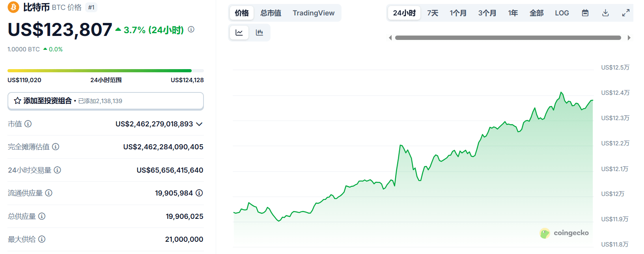Click max supply value 21,000,000
Viewport: 644px width, 254px height.
tap(184, 239)
